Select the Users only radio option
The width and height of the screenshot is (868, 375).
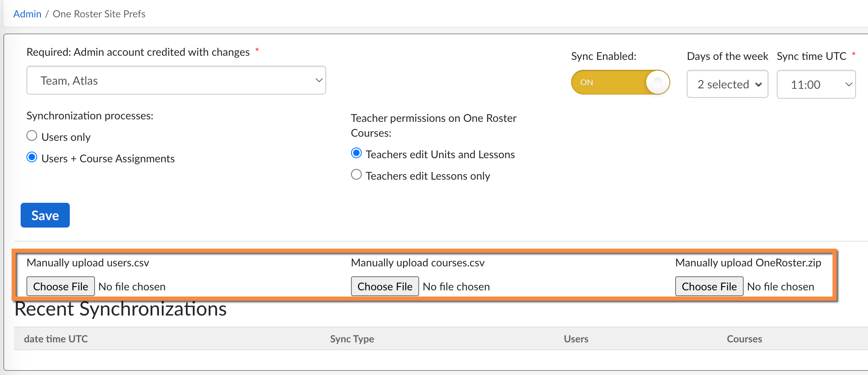click(32, 136)
